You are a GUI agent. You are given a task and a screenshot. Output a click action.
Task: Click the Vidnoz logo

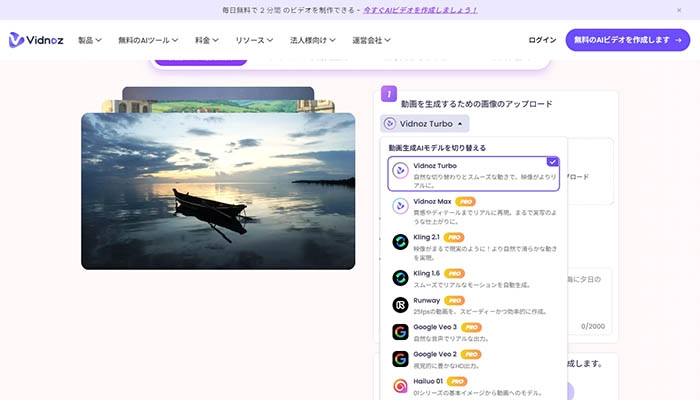36,40
